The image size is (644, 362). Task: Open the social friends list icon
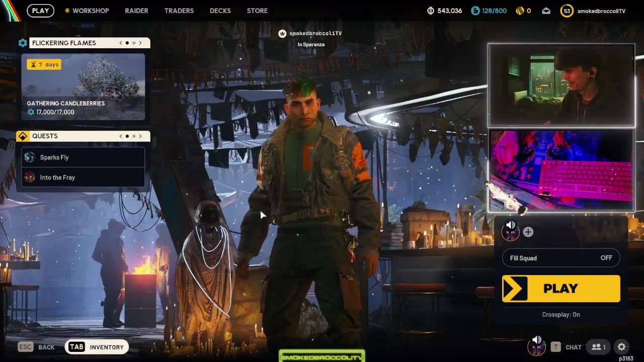tap(598, 347)
